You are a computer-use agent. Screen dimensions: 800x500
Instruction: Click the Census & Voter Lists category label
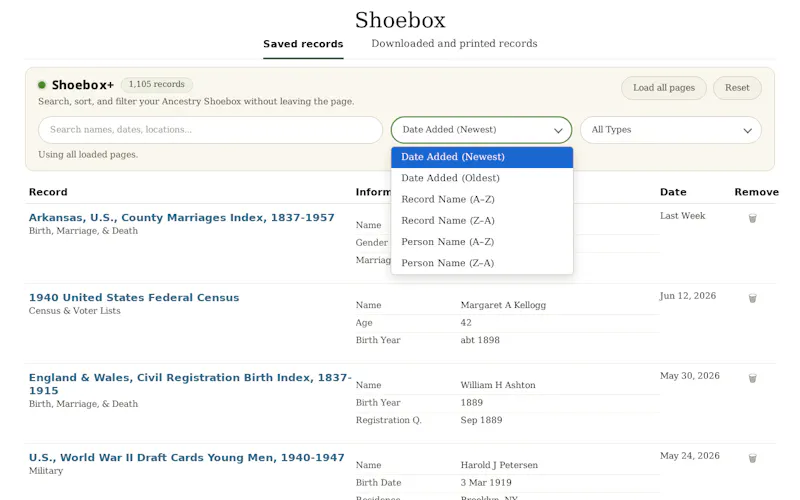74,311
